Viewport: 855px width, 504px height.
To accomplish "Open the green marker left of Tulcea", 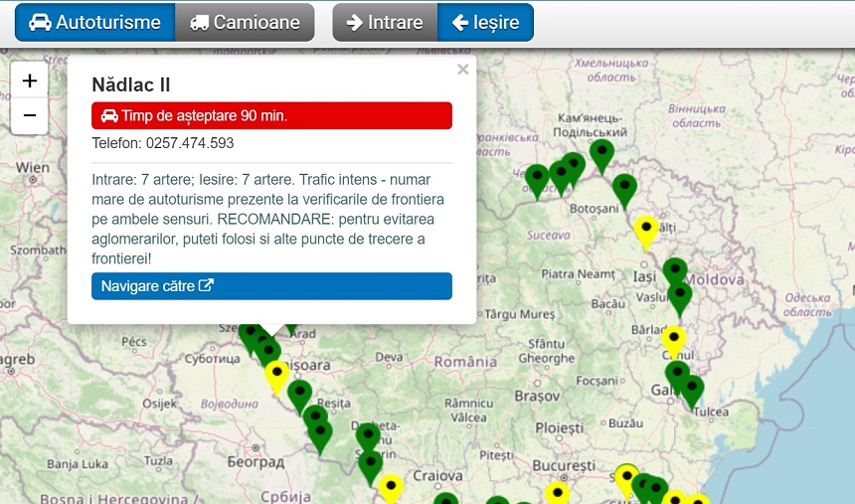I will pyautogui.click(x=691, y=389).
